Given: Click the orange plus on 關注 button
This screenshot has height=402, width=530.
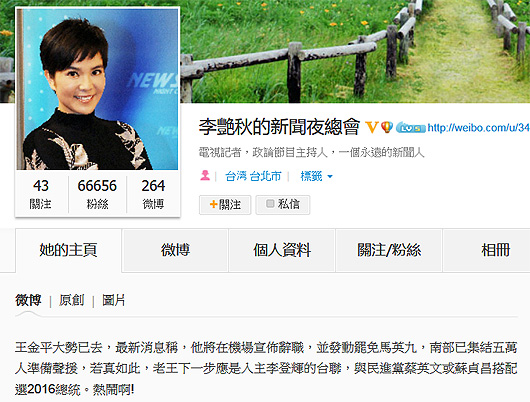Looking at the screenshot, I should 213,204.
